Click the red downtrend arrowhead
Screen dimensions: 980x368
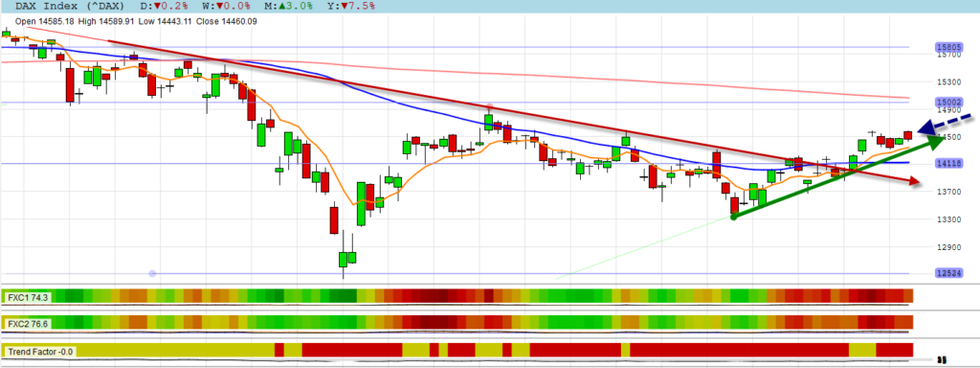tap(914, 181)
